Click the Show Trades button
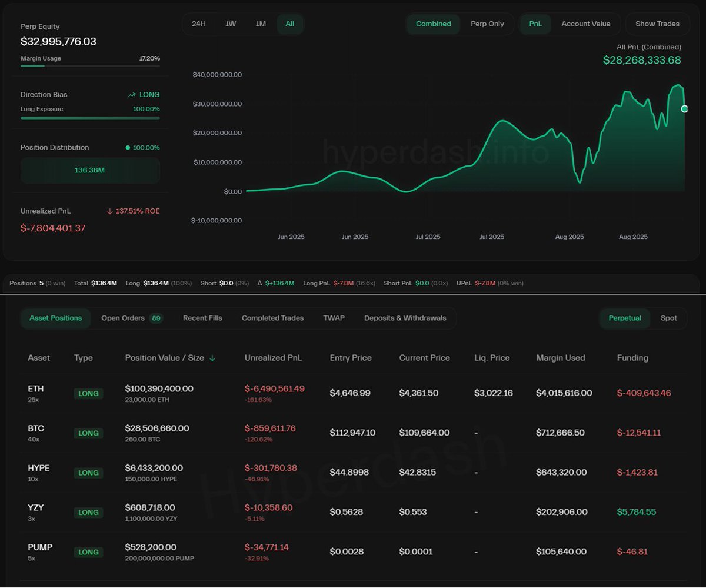 [x=657, y=24]
